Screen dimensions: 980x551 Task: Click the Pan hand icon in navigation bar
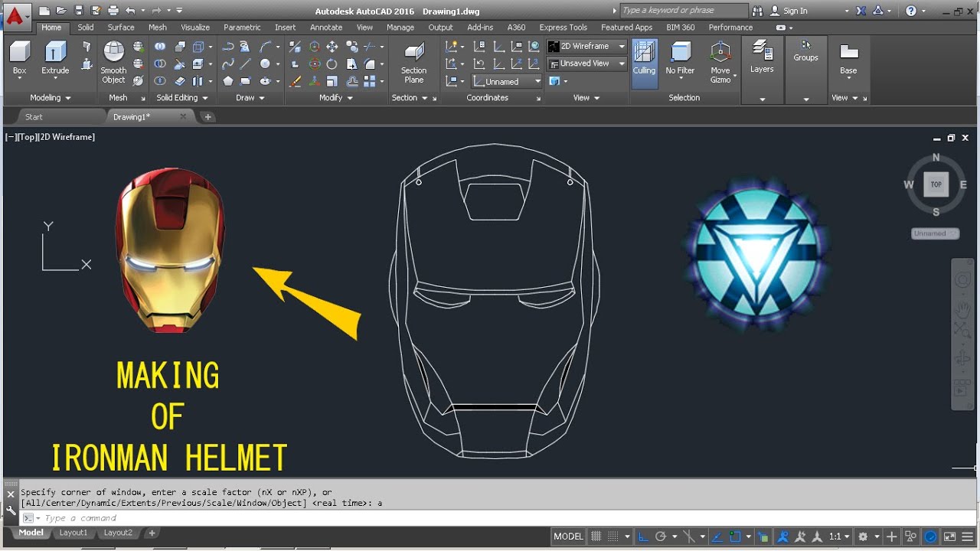coord(962,309)
